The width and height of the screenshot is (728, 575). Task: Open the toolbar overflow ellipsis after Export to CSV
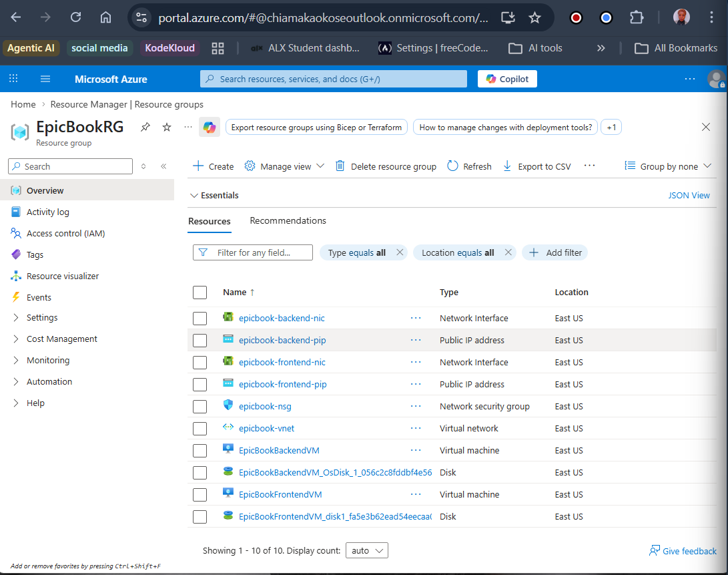point(590,166)
